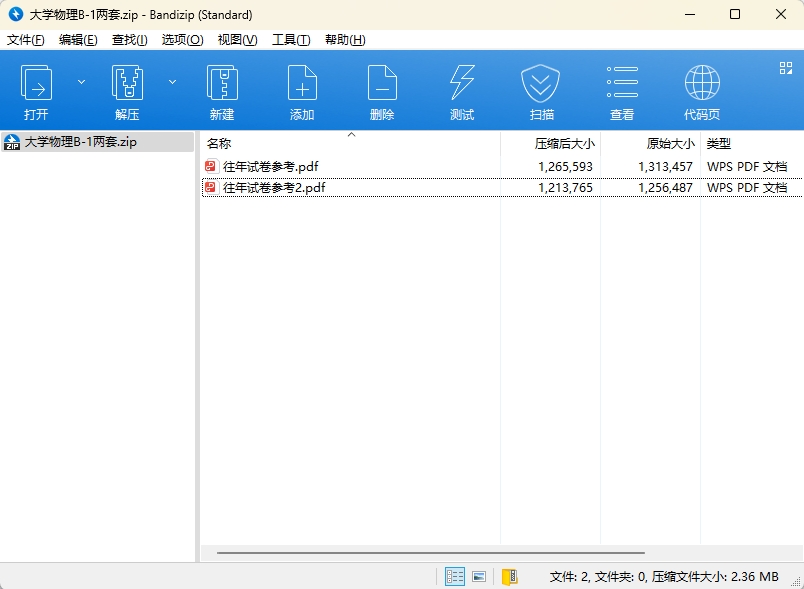Minimize the Bandizip window

coord(690,14)
